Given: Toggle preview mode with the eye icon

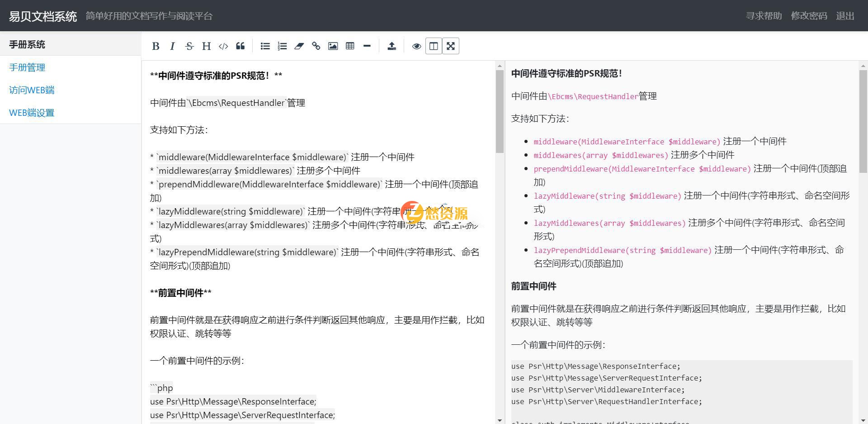Looking at the screenshot, I should (416, 46).
